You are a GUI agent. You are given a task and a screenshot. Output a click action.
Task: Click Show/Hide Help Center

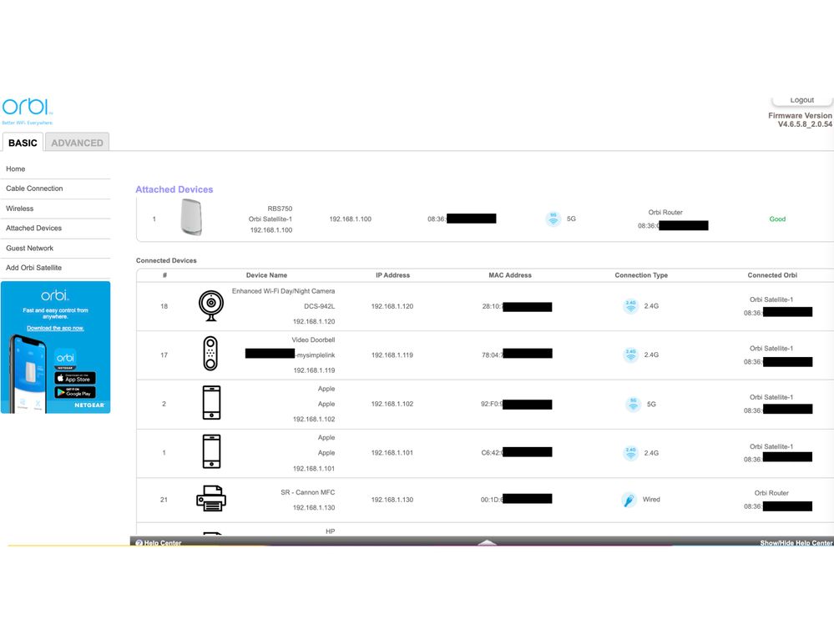click(x=796, y=543)
